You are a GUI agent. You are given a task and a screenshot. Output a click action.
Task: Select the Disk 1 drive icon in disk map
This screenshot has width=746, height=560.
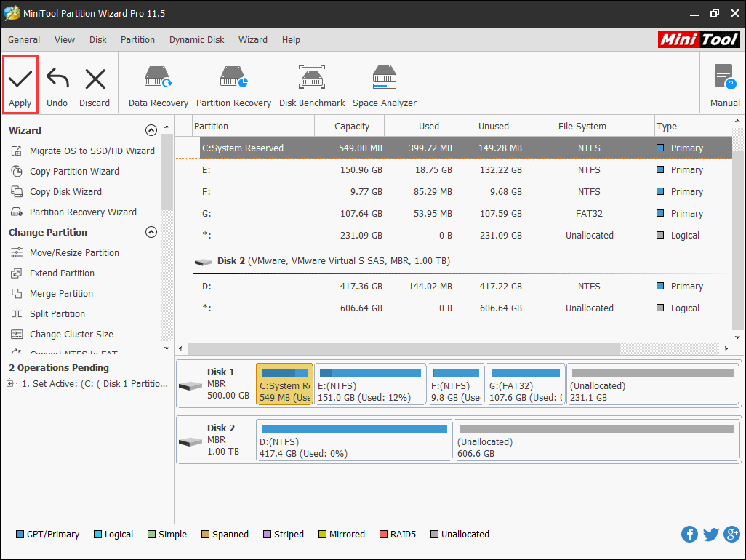190,385
